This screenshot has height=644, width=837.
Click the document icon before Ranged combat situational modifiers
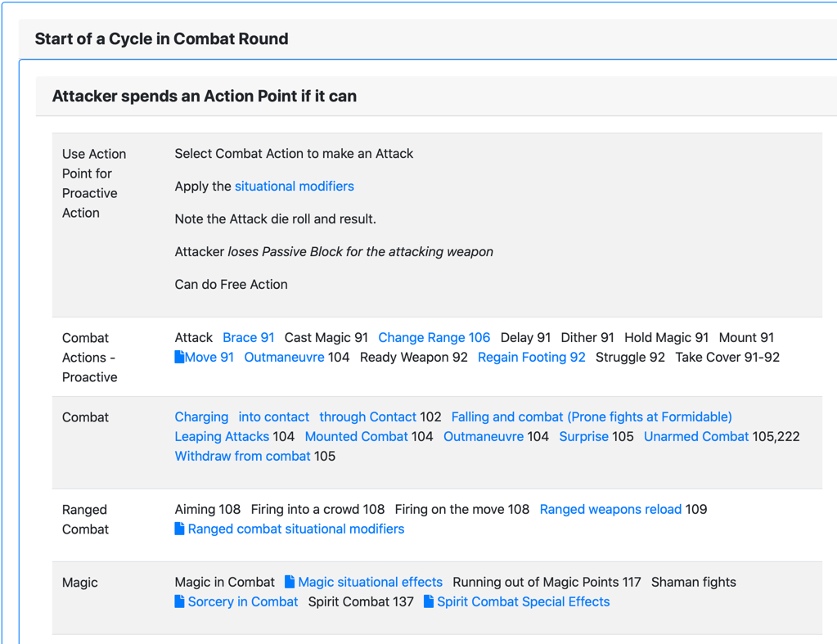(179, 529)
